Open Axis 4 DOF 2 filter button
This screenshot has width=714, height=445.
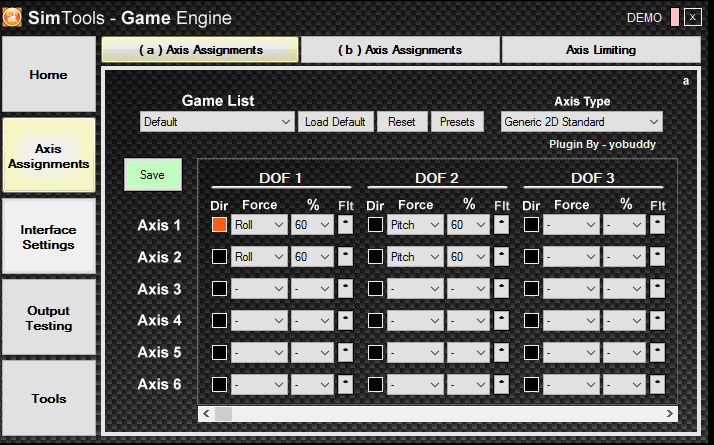click(x=501, y=320)
